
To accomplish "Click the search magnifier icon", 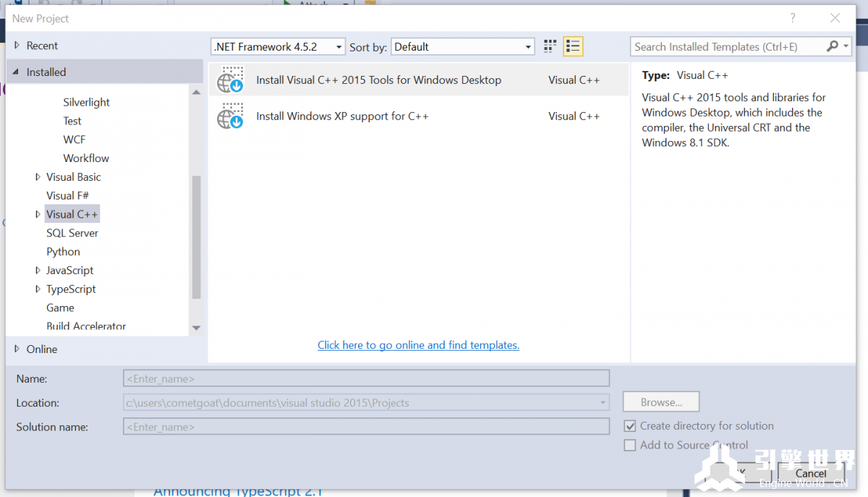I will coord(832,46).
